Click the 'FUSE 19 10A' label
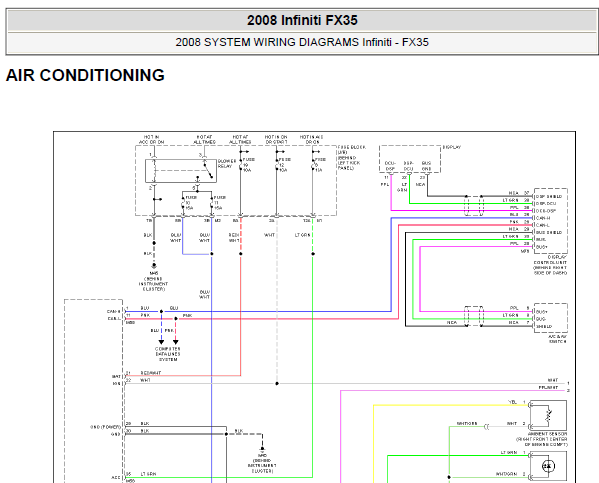The height and width of the screenshot is (483, 599). click(248, 165)
